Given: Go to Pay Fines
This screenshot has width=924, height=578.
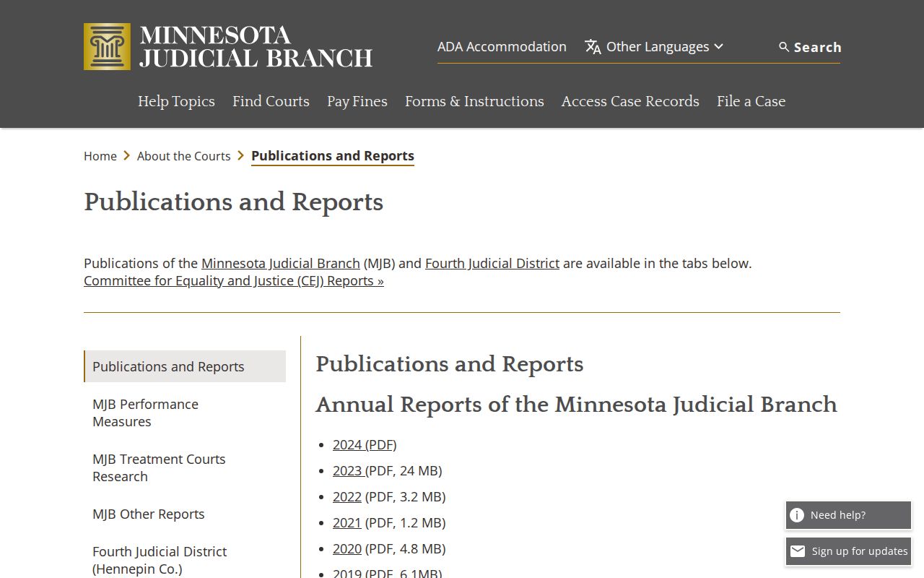Looking at the screenshot, I should tap(357, 101).
